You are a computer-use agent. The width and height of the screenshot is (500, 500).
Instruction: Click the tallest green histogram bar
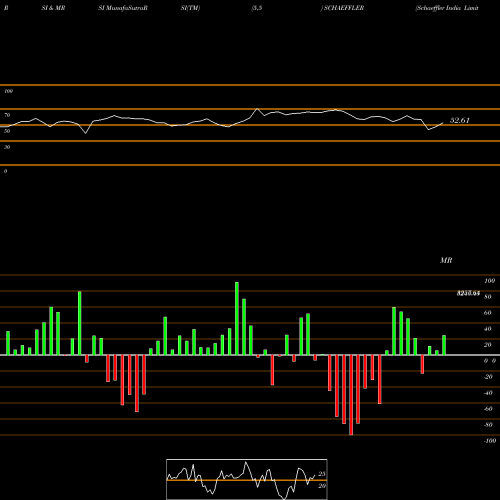click(x=237, y=318)
